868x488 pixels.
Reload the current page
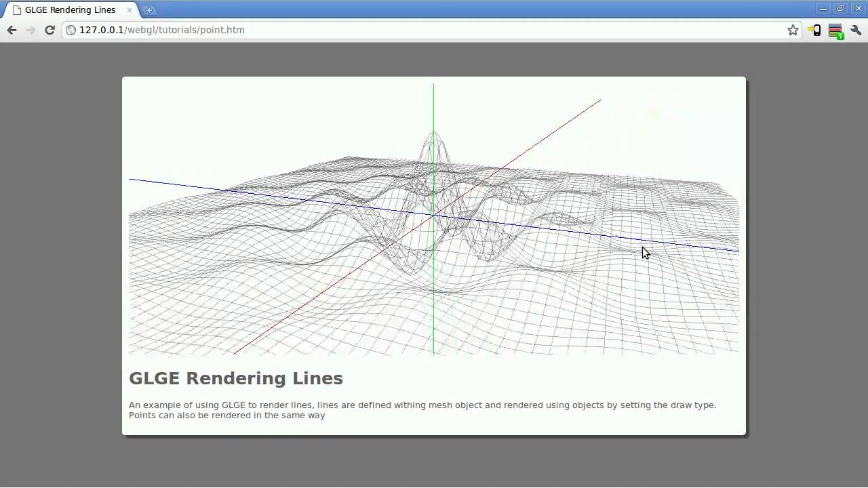(x=50, y=30)
